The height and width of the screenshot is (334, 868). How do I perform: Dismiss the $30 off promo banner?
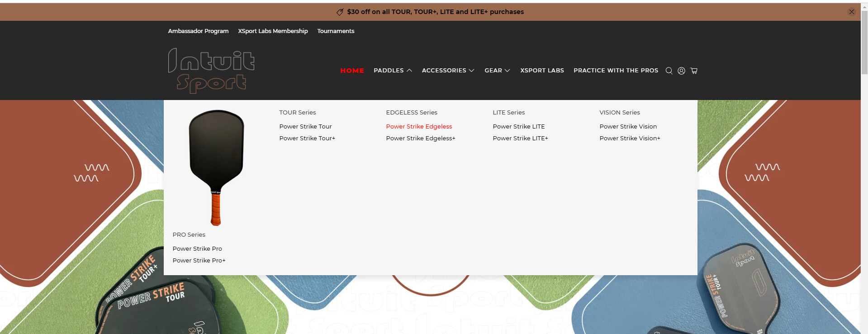[852, 12]
